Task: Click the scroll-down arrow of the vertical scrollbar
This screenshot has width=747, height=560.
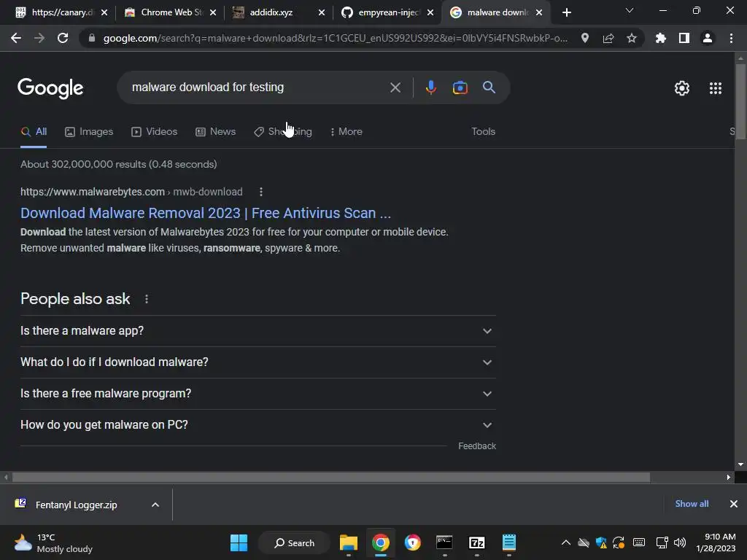Action: coord(740,464)
